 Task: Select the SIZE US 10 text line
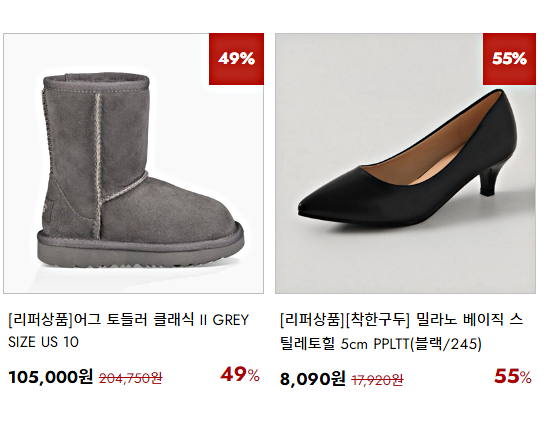pyautogui.click(x=44, y=342)
